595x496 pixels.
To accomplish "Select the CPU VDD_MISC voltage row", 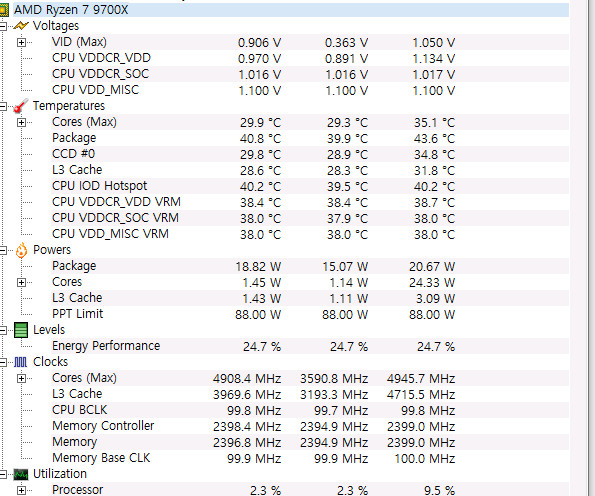I will (310, 90).
